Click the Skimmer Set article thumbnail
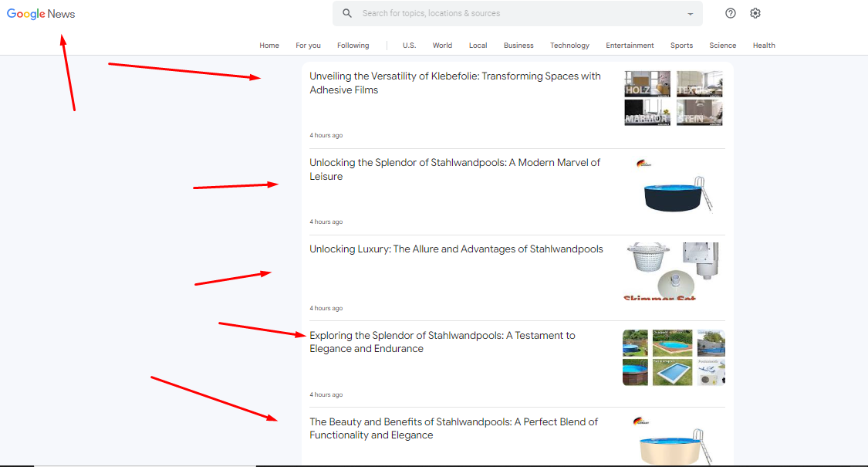This screenshot has width=868, height=467. click(674, 271)
